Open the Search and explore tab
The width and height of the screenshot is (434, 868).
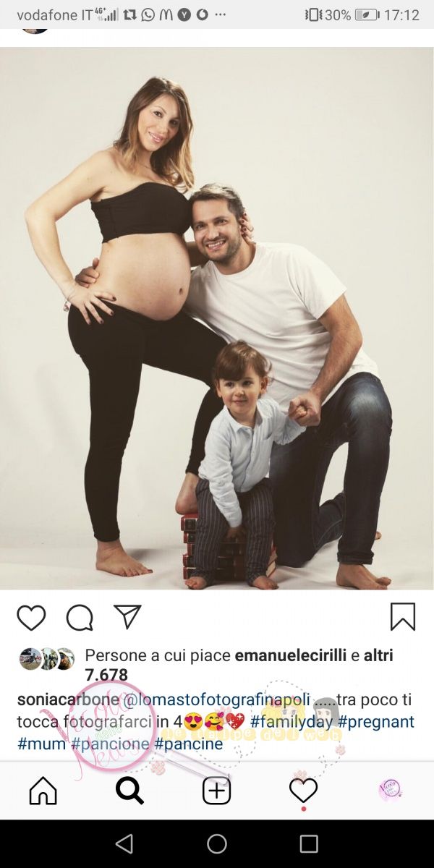(x=130, y=791)
